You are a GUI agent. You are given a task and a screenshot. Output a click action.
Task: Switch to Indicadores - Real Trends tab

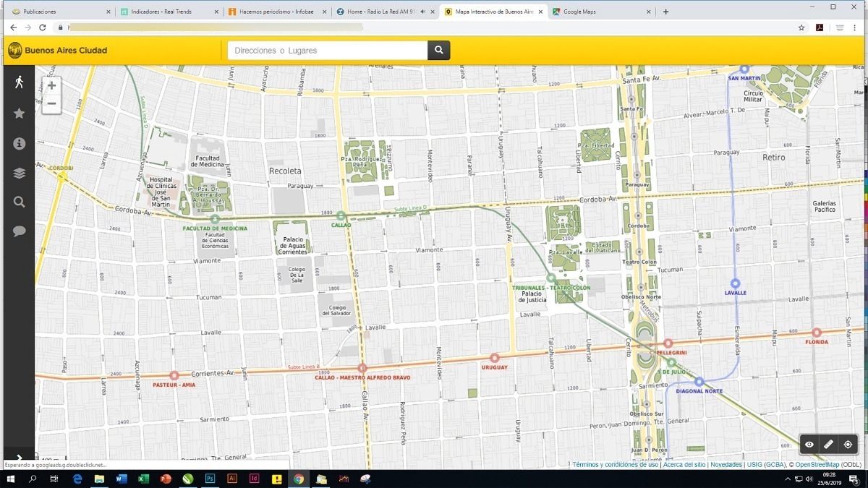coord(169,12)
